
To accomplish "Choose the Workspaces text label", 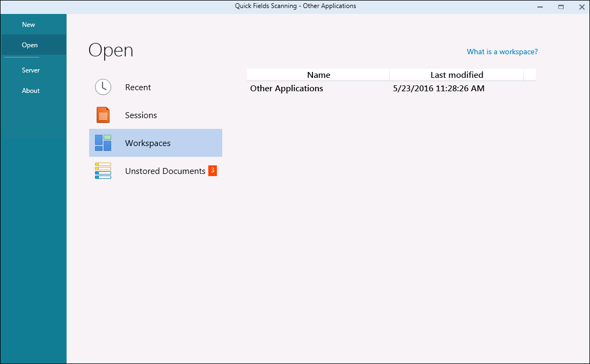I will [x=148, y=143].
